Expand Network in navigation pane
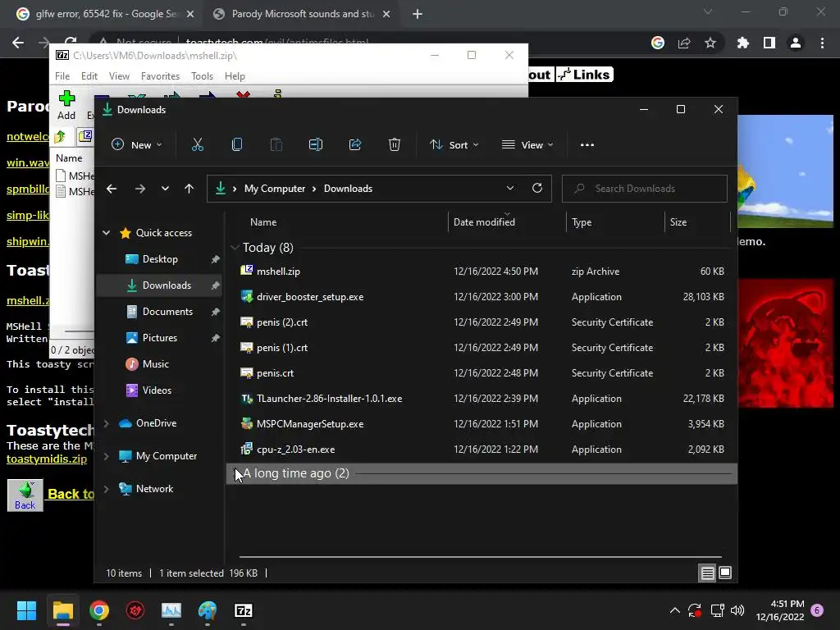The image size is (840, 630). coord(106,489)
